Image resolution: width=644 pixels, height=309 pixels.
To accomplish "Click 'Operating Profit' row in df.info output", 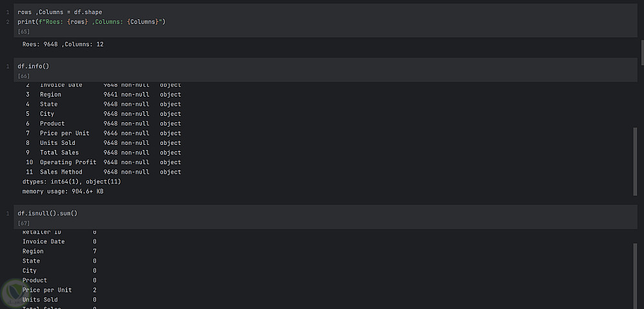I will coord(68,162).
